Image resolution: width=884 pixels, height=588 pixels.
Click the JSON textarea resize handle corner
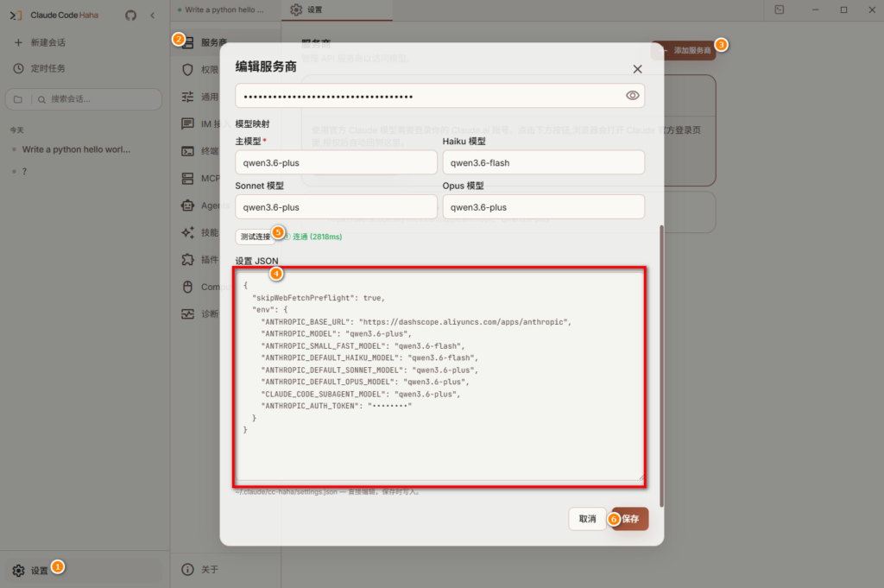click(x=641, y=477)
